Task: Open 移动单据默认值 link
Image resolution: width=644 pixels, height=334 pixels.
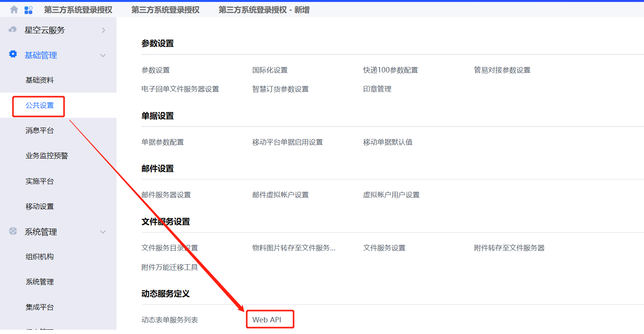Action: [388, 142]
